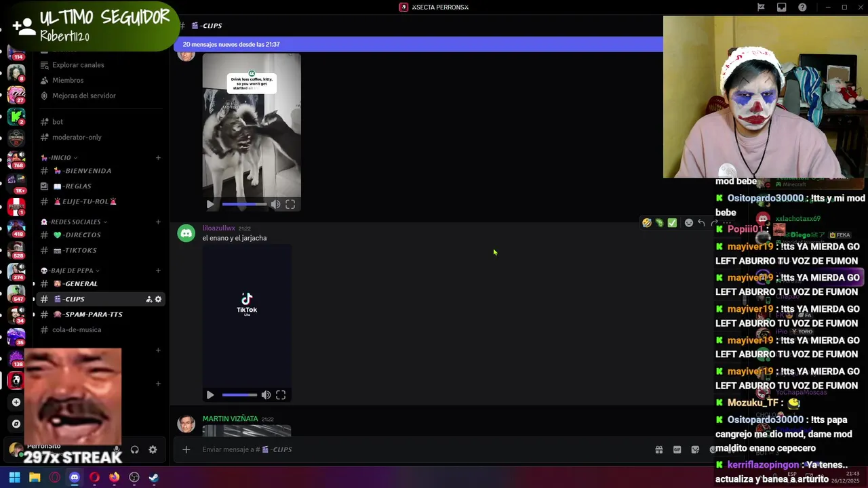Mute volume on the dog video
The height and width of the screenshot is (488, 868).
(x=275, y=204)
